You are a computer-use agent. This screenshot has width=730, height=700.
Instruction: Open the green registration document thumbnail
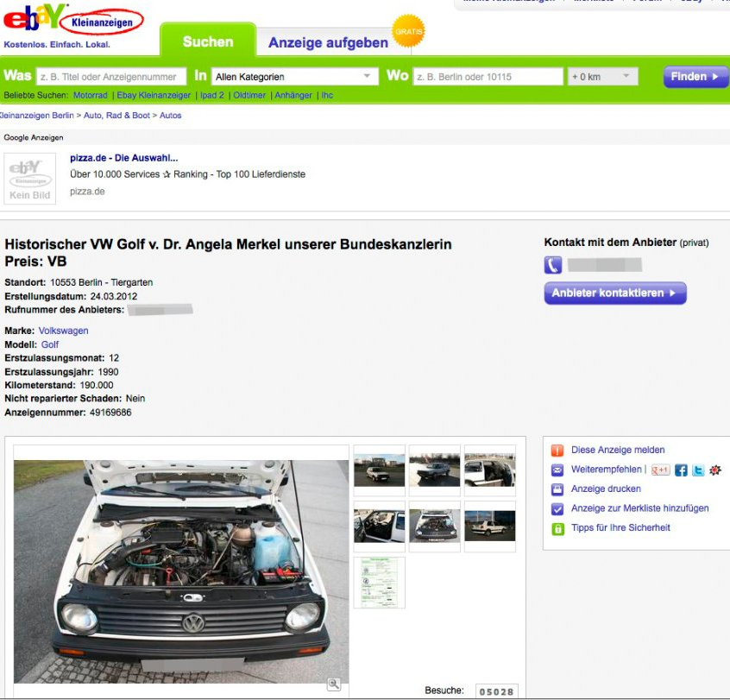click(x=379, y=582)
